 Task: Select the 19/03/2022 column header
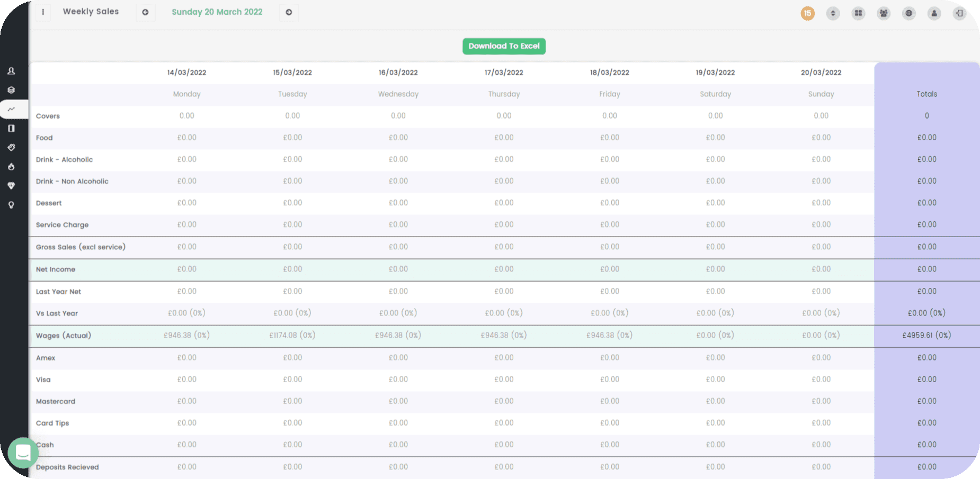[715, 73]
